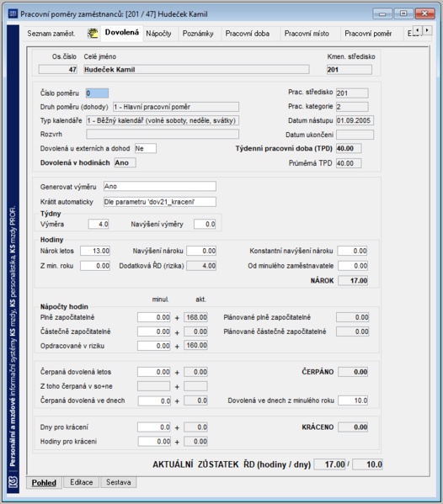Click the tab strip right scroll arrow
The width and height of the screenshot is (443, 504).
[427, 30]
